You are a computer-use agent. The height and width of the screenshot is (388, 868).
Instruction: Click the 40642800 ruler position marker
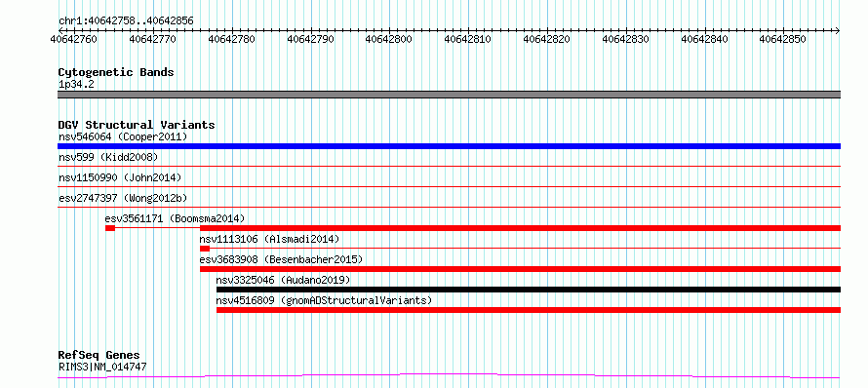[x=389, y=39]
